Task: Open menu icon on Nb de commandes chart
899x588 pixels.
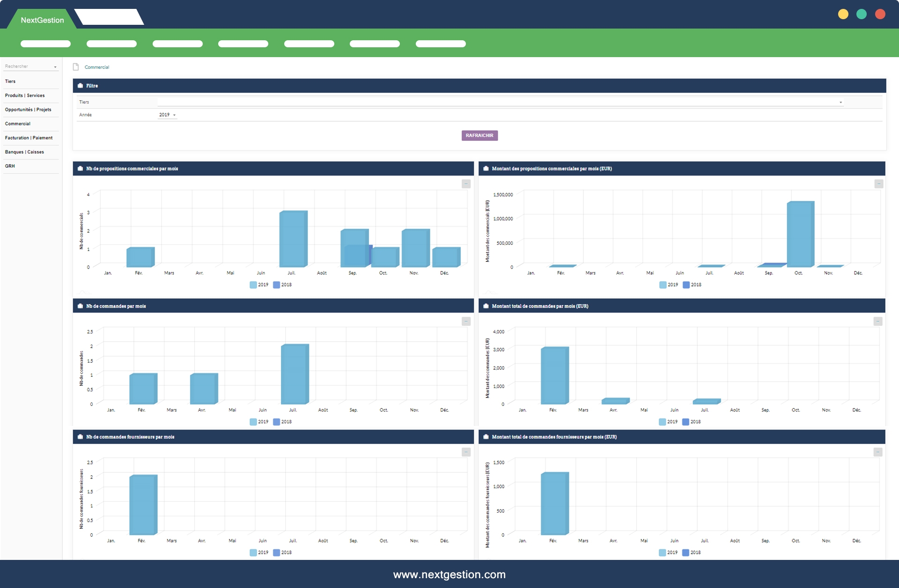Action: [466, 321]
